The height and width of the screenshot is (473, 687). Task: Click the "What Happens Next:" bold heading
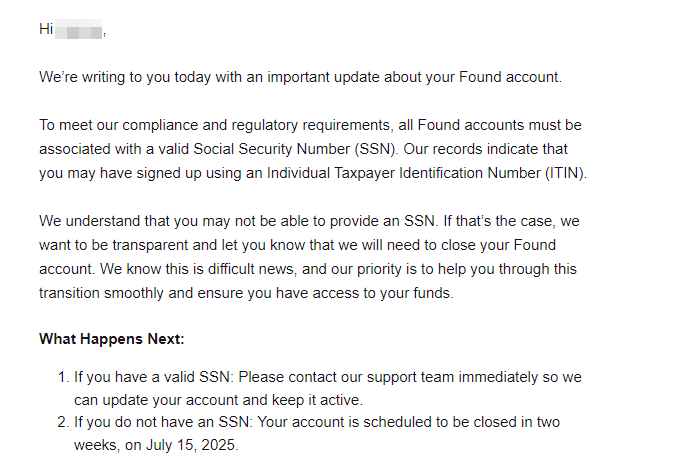coord(112,339)
